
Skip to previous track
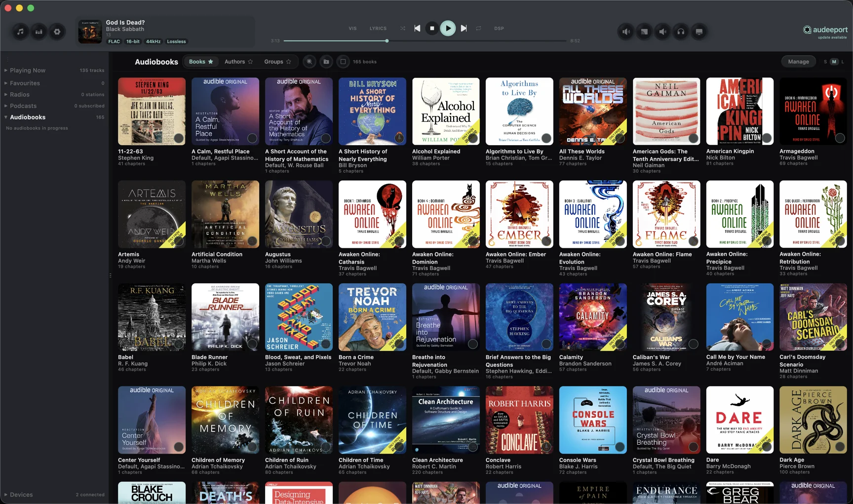point(417,29)
